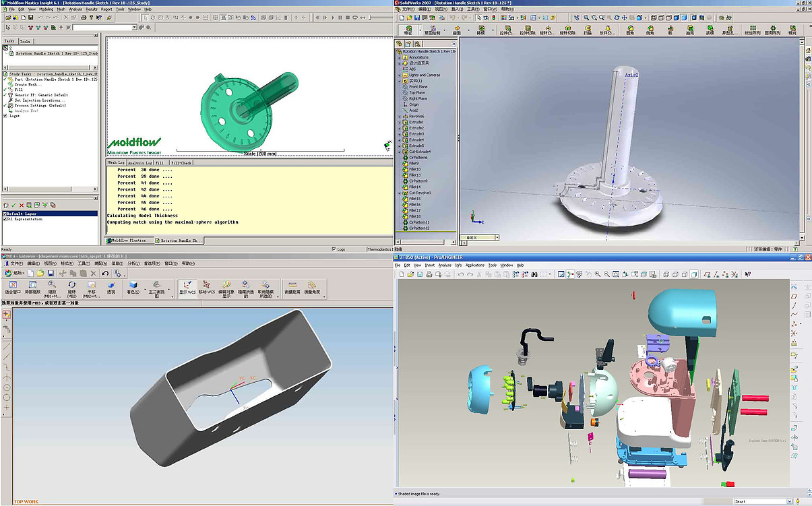This screenshot has height=506, width=812.
Task: Expand the Lights and Cameras node
Action: coord(399,75)
